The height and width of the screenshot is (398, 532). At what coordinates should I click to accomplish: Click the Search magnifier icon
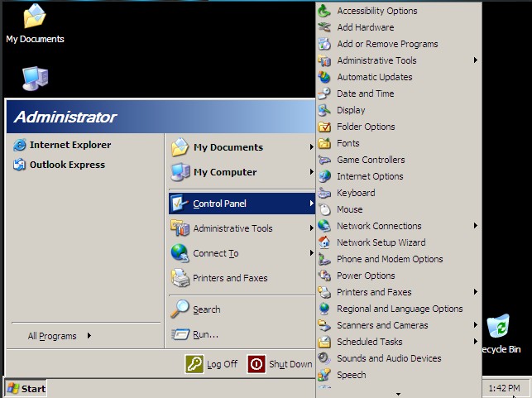(180, 309)
